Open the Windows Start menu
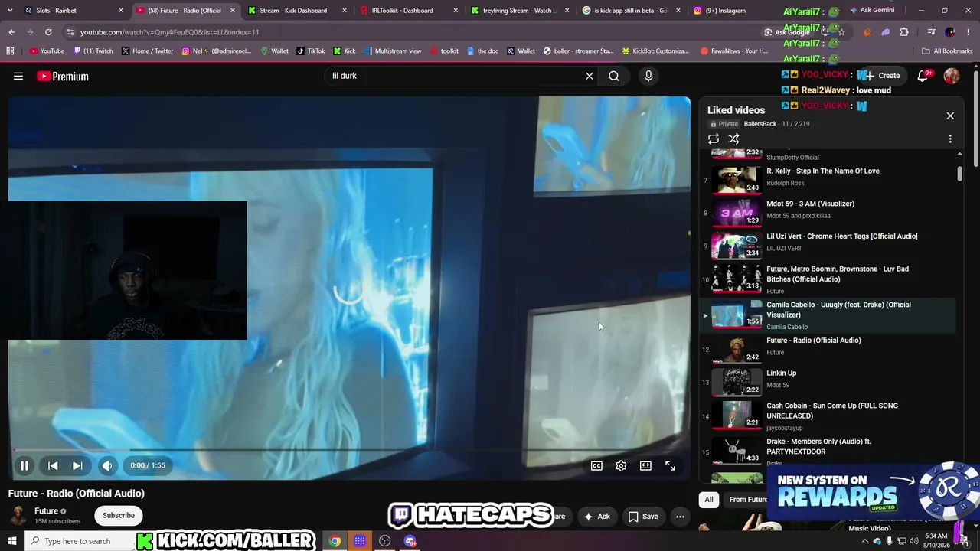Image resolution: width=980 pixels, height=551 pixels. tap(12, 541)
